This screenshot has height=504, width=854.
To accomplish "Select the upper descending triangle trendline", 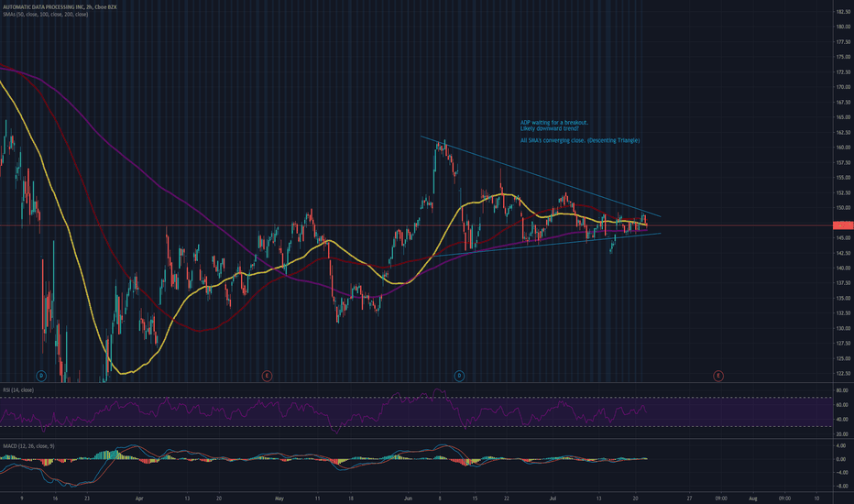I will click(x=541, y=176).
